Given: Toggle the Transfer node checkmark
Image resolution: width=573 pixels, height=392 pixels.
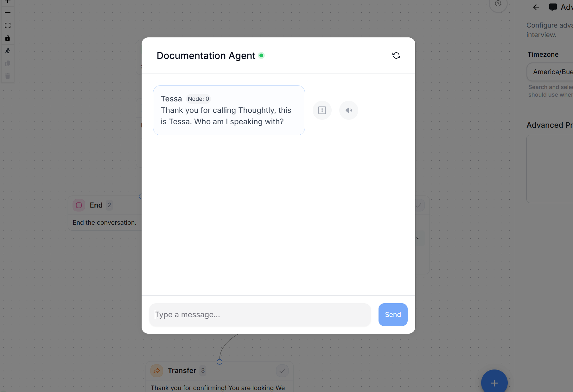Looking at the screenshot, I should 282,371.
